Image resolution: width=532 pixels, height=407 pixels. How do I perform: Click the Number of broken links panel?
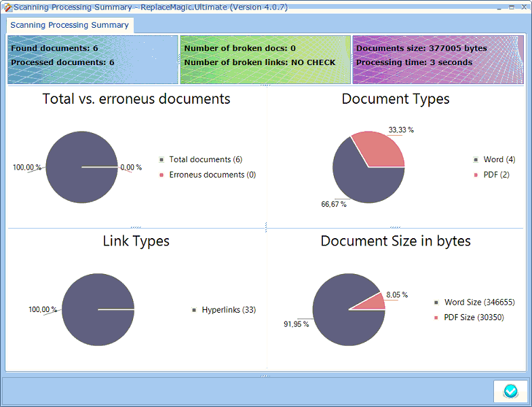pyautogui.click(x=265, y=62)
